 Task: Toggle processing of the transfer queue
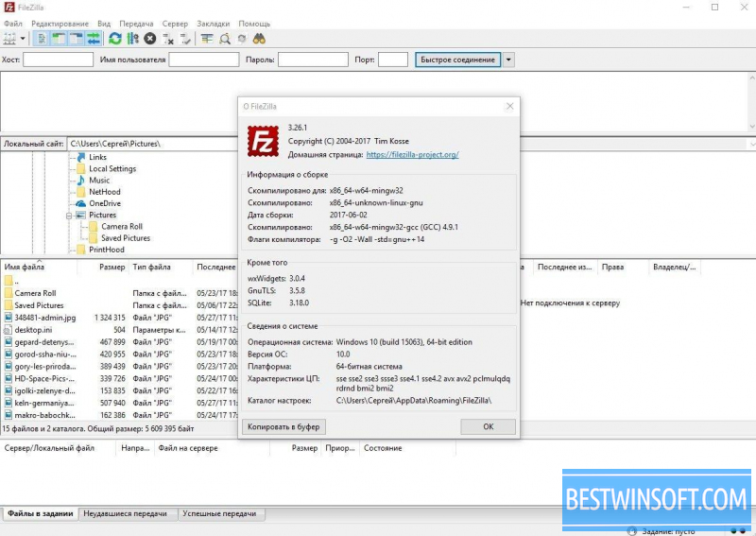tap(132, 39)
